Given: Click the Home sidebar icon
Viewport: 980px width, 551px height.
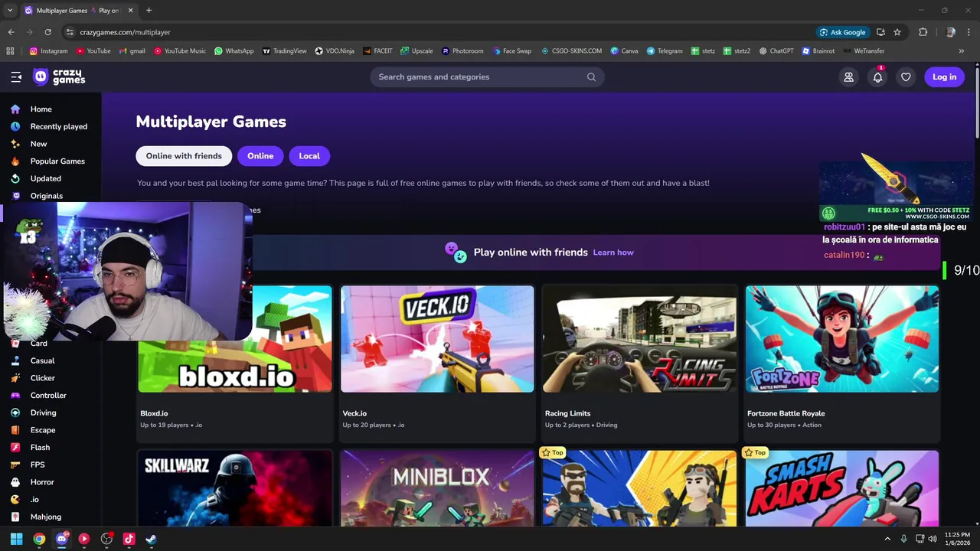Looking at the screenshot, I should [15, 109].
